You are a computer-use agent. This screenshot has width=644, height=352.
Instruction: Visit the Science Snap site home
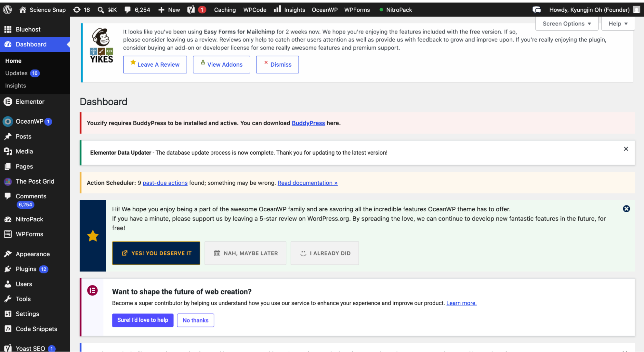pos(43,10)
